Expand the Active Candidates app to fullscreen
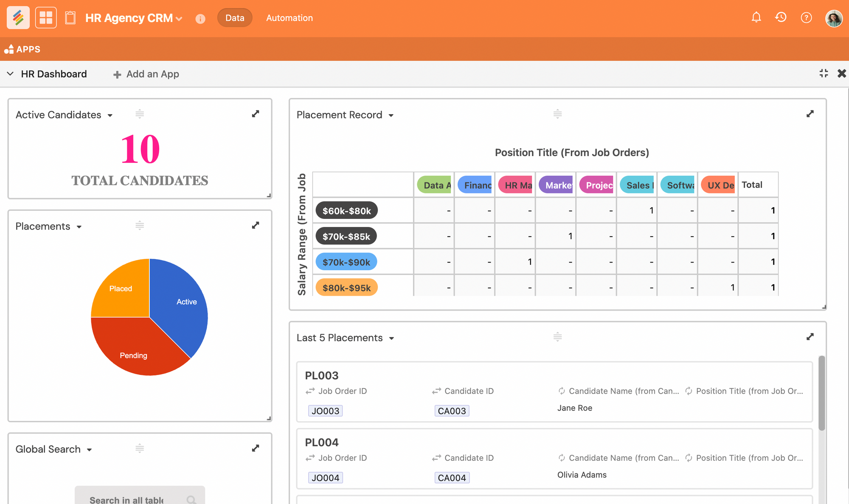The height and width of the screenshot is (504, 849). coord(256,114)
